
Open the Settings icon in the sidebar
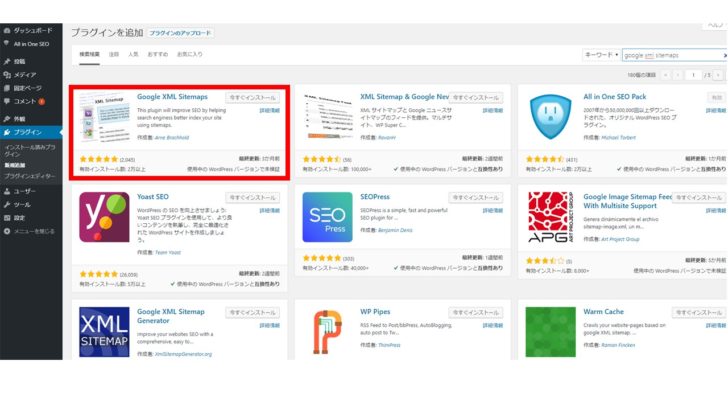tap(7, 218)
